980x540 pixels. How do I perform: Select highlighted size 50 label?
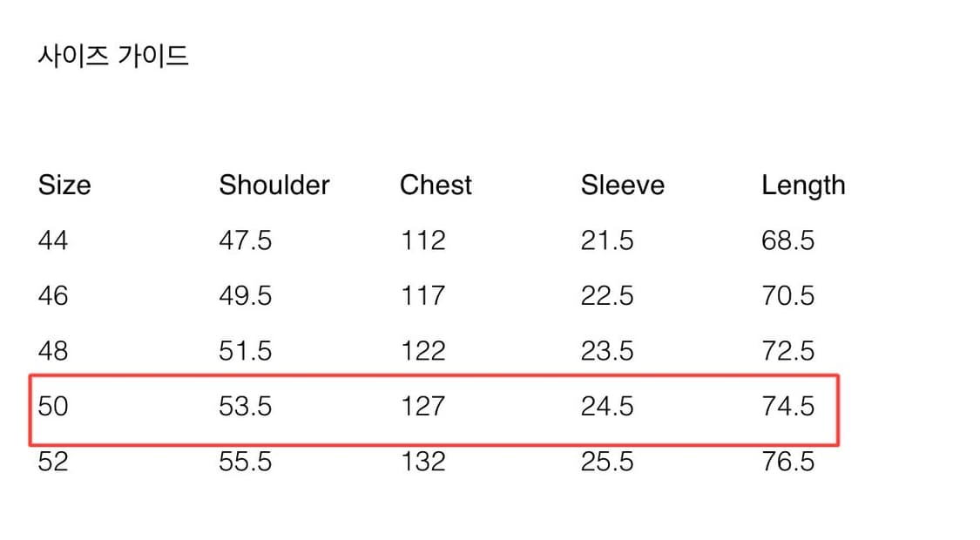point(53,406)
